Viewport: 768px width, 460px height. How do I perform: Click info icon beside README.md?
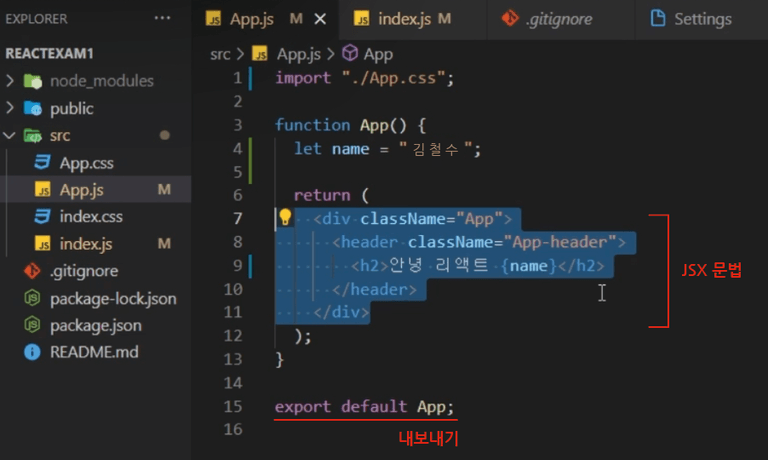pyautogui.click(x=32, y=352)
